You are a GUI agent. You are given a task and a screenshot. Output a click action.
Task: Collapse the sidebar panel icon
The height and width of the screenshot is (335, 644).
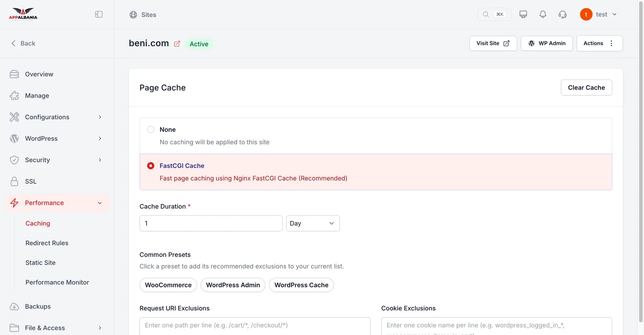click(x=99, y=14)
